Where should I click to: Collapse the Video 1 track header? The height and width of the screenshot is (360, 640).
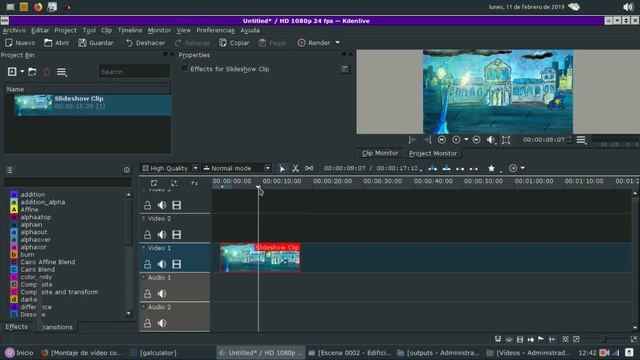(x=143, y=248)
